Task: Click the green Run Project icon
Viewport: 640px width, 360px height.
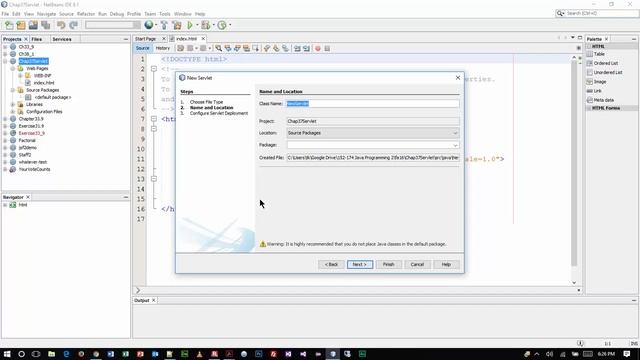Action: pyautogui.click(x=190, y=25)
